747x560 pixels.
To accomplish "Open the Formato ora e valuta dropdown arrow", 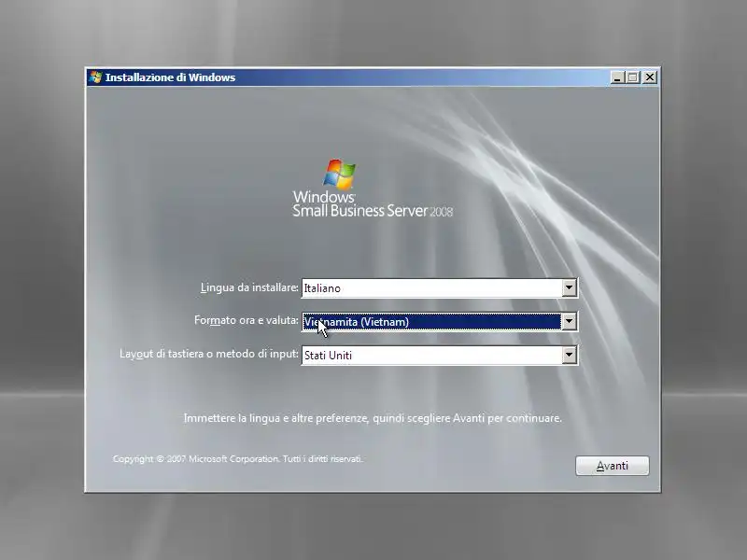I will pyautogui.click(x=569, y=322).
